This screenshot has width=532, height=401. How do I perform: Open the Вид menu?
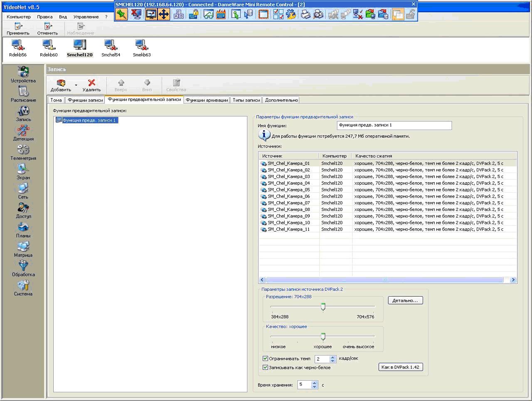click(63, 17)
